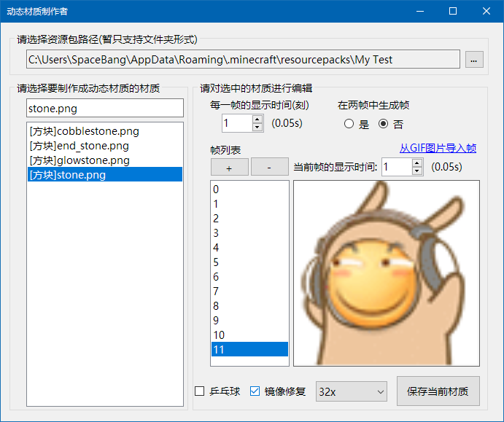Enable the 乒乓球 checkbox

[200, 391]
